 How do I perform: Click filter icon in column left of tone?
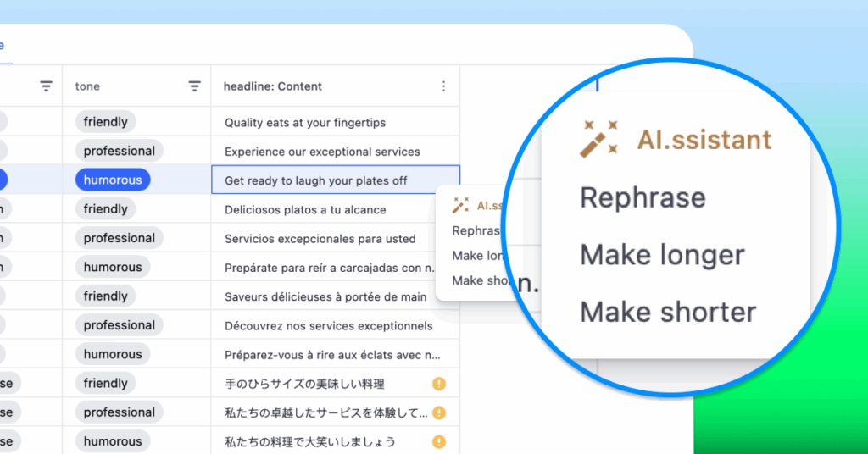(x=46, y=86)
